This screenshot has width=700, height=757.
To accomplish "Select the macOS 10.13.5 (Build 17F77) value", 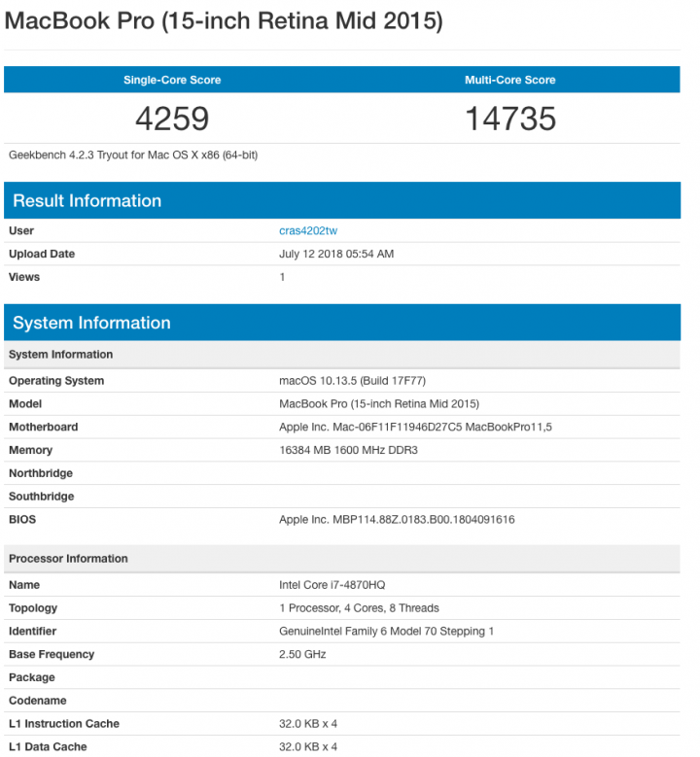I will point(352,381).
